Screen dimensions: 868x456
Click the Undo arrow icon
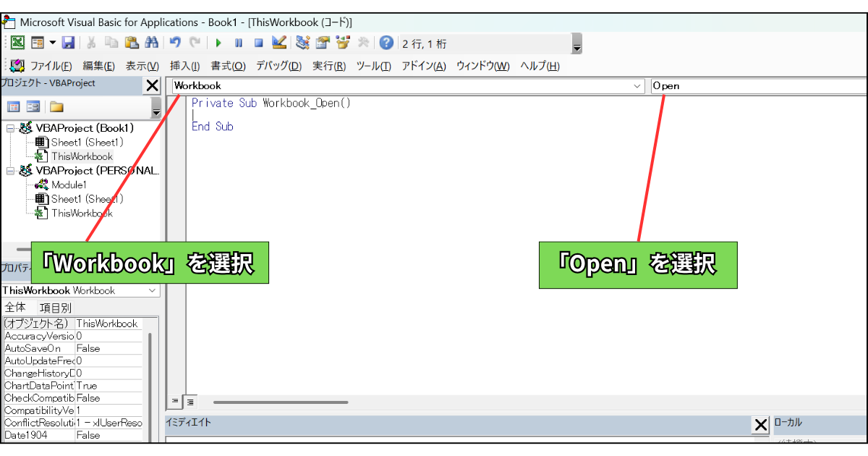(x=176, y=43)
